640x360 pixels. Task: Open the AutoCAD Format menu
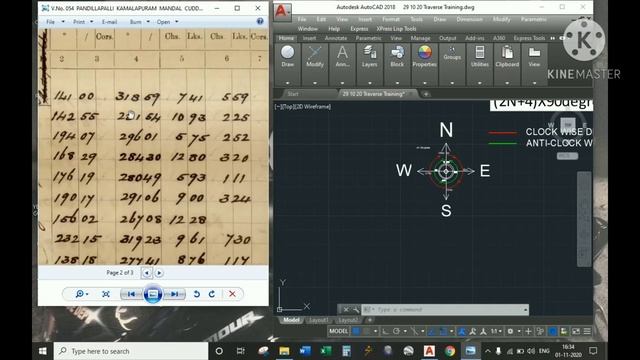pyautogui.click(x=391, y=19)
